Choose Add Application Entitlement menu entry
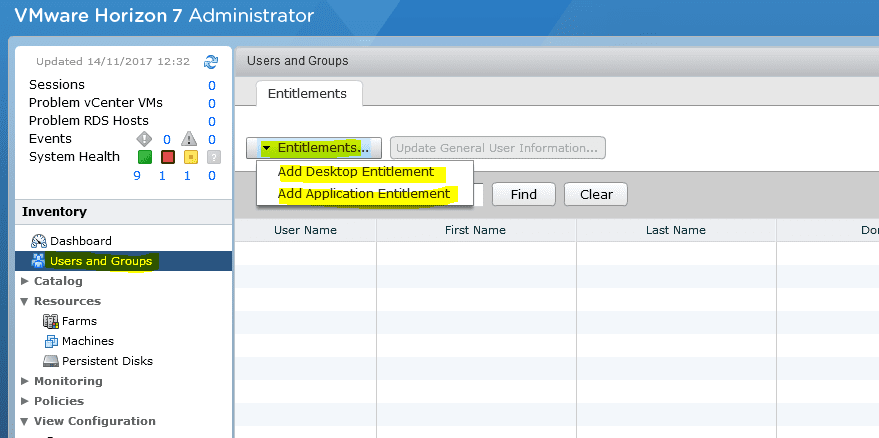The height and width of the screenshot is (438, 879). click(363, 194)
